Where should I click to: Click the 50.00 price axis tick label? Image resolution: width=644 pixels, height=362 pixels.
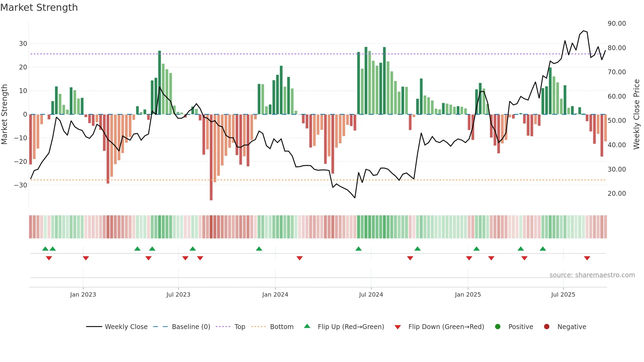pos(617,121)
